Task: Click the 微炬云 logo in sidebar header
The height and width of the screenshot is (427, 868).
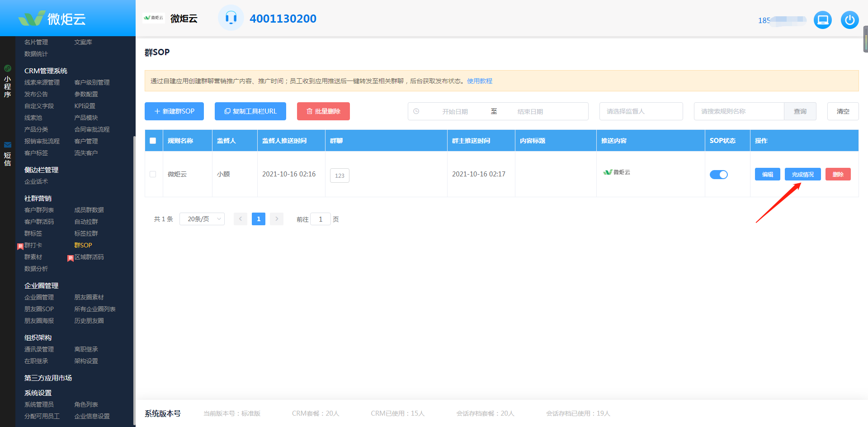Action: [x=52, y=19]
